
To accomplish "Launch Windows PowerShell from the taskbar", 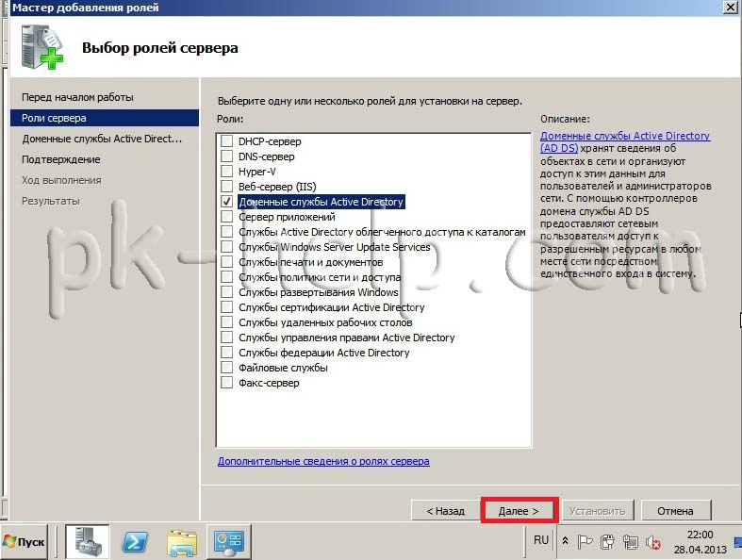I will 135,541.
